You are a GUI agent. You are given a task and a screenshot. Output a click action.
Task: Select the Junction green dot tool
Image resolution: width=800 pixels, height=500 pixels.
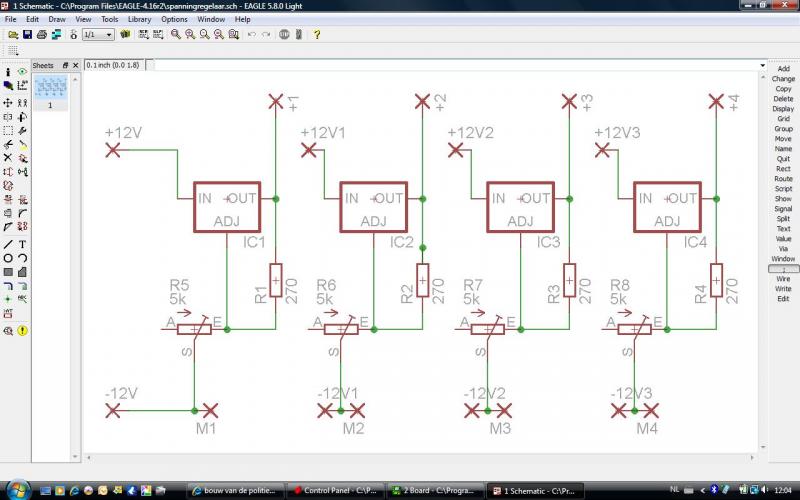pyautogui.click(x=8, y=299)
